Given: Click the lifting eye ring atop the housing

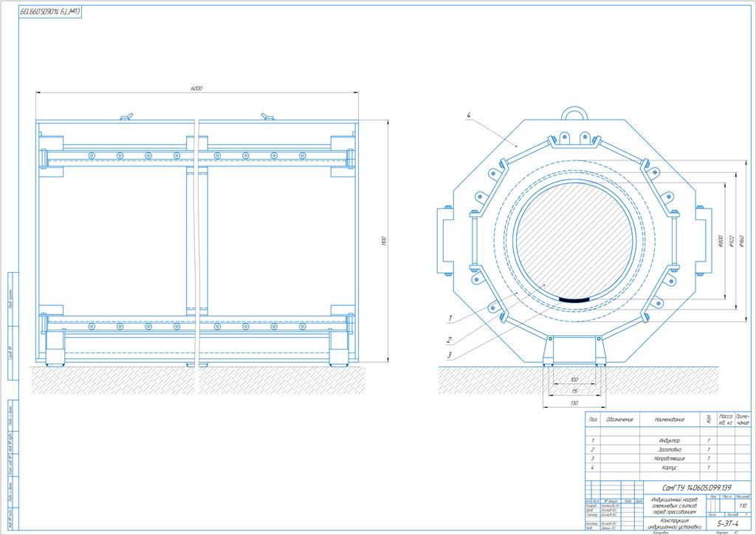Looking at the screenshot, I should 574,114.
